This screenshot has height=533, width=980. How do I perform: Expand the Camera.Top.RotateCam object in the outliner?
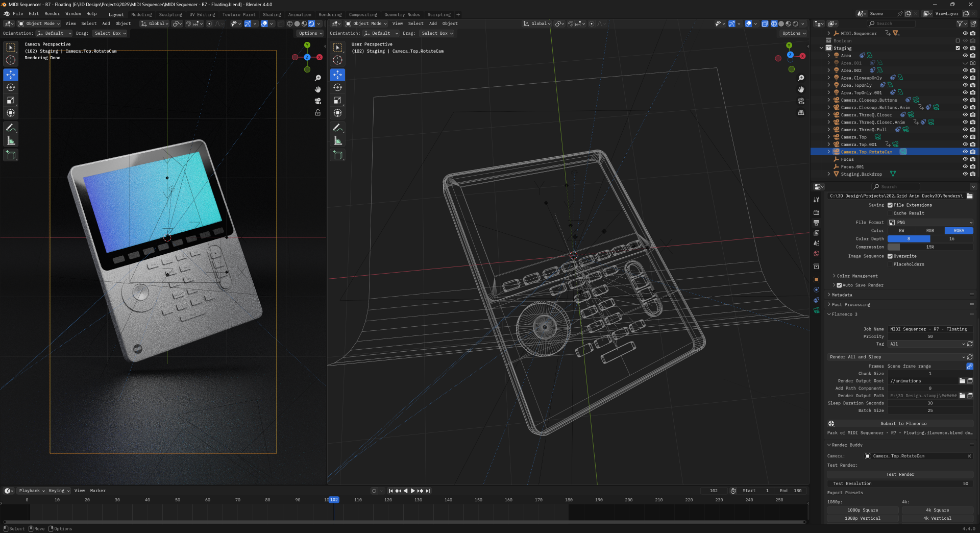(828, 152)
